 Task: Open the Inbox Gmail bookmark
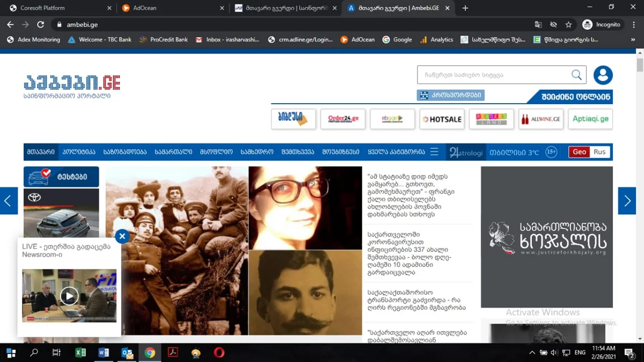point(227,40)
